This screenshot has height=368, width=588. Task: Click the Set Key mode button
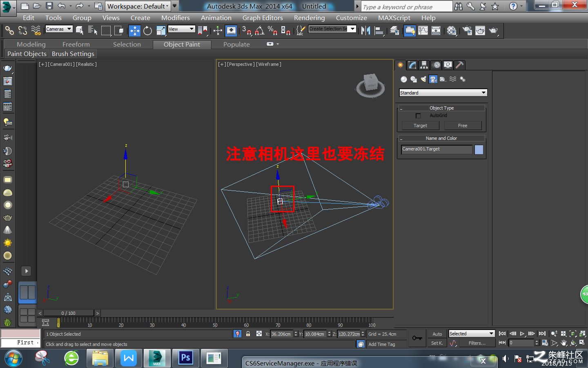[x=437, y=343]
